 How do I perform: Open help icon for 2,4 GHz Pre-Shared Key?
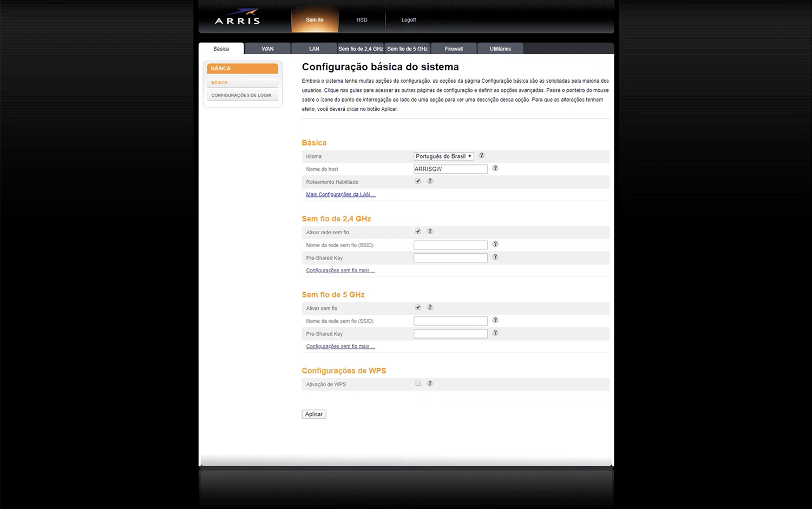pos(495,257)
